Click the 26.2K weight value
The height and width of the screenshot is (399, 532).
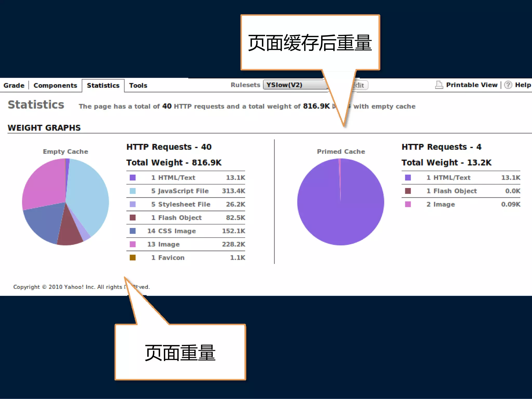click(236, 204)
